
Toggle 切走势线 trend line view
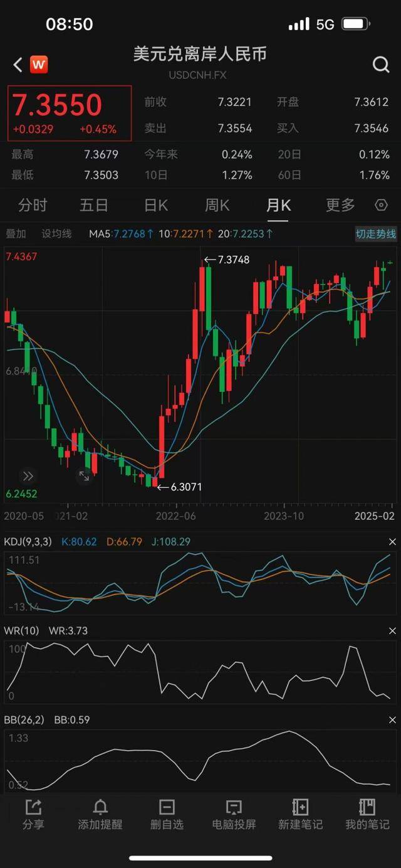[x=376, y=234]
